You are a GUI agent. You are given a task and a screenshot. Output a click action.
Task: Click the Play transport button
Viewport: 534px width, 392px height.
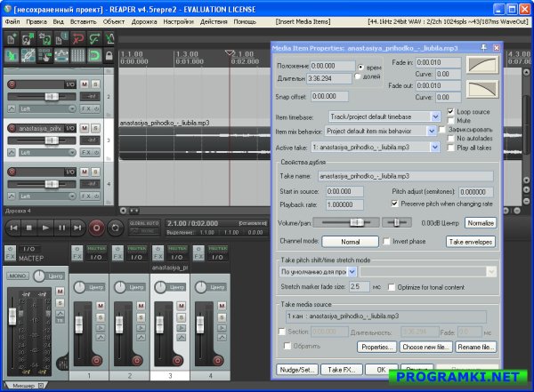tap(45, 228)
